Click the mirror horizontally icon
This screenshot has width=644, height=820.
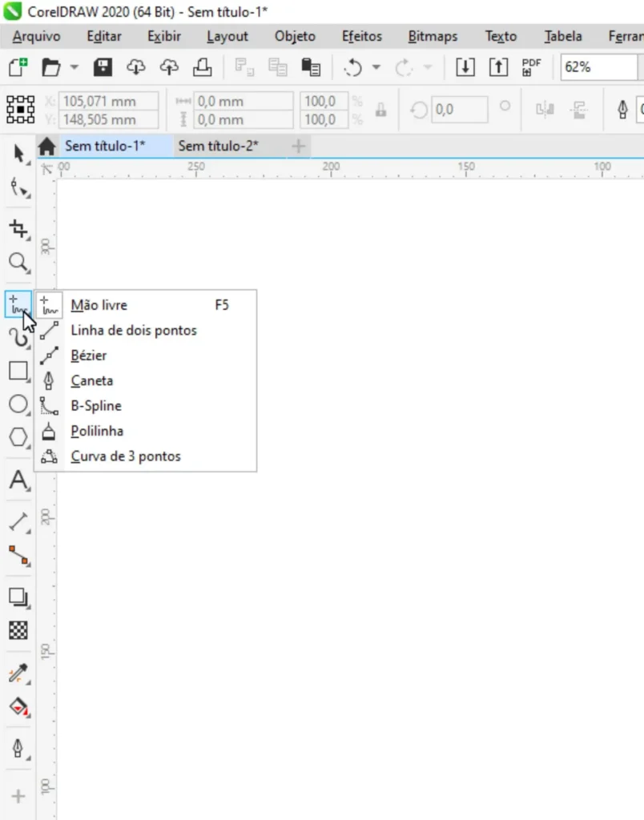[x=545, y=109]
